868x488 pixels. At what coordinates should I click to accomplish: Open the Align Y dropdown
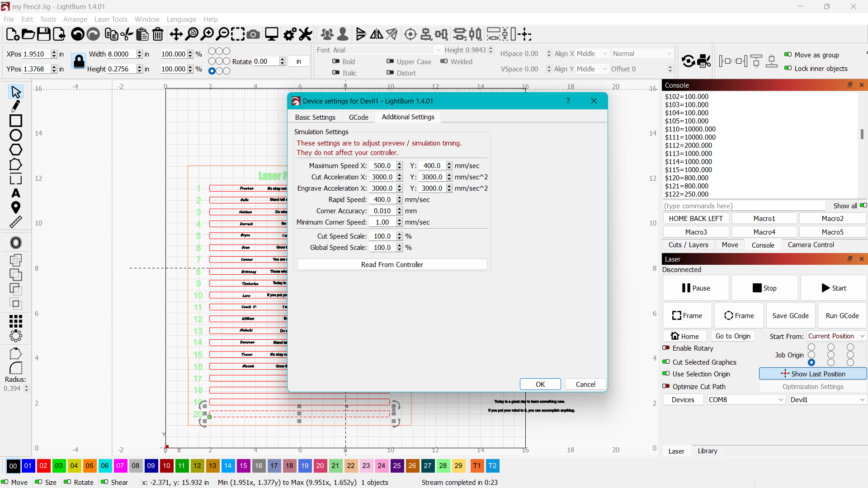(592, 69)
